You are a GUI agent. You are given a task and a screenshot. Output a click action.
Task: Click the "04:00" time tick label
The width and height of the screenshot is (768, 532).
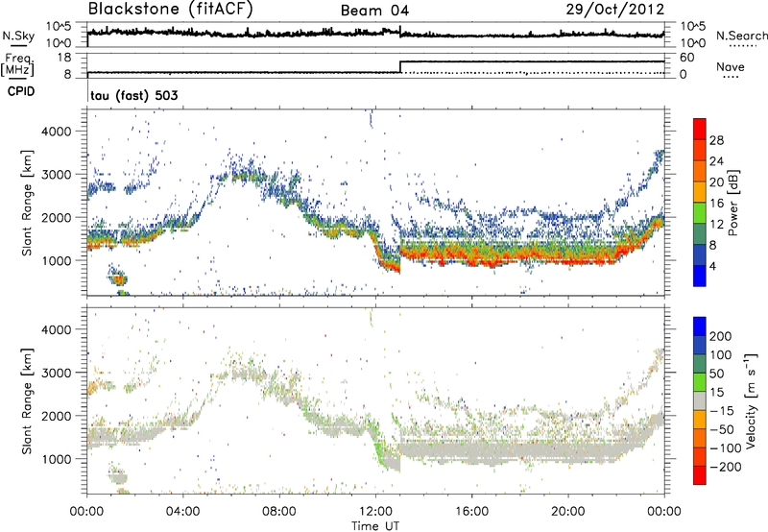click(182, 512)
